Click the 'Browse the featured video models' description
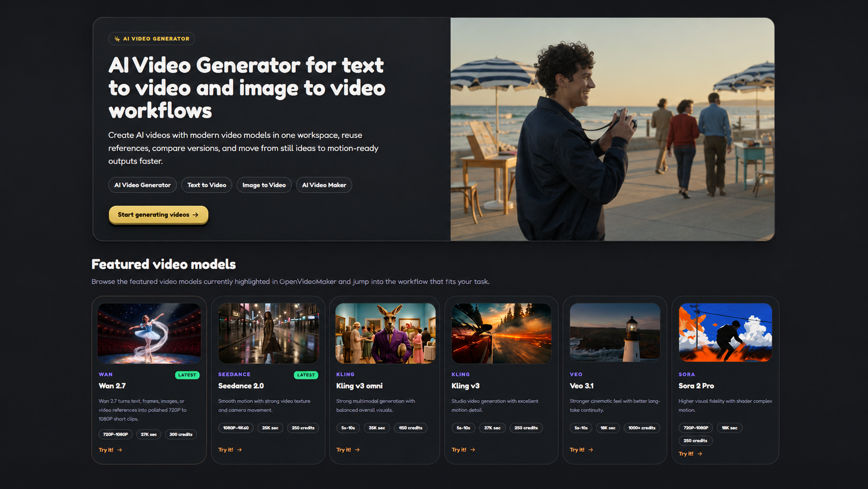 pyautogui.click(x=291, y=282)
